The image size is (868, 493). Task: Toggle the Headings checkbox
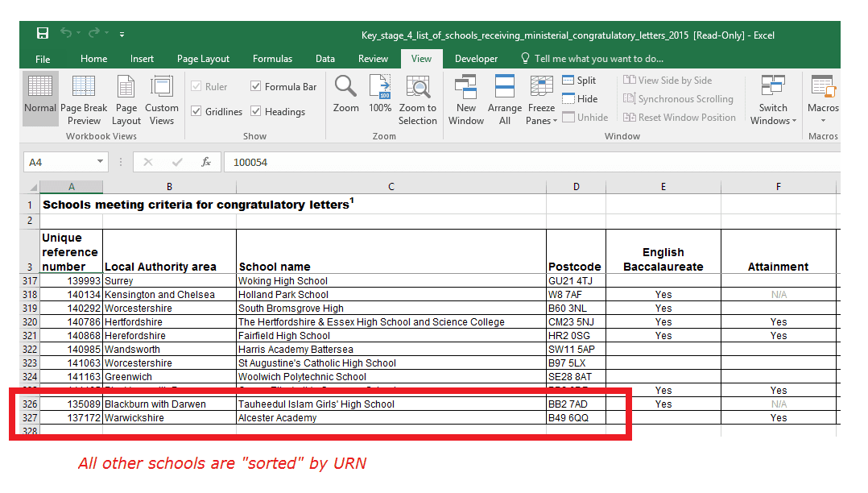[x=256, y=111]
